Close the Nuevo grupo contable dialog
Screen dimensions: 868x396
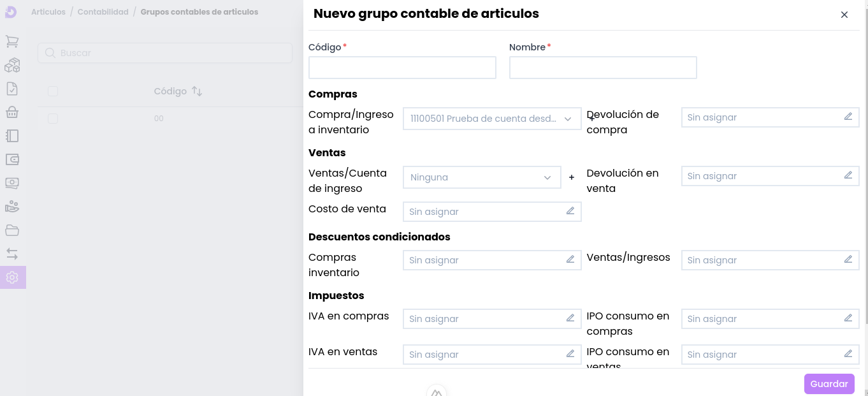click(844, 15)
